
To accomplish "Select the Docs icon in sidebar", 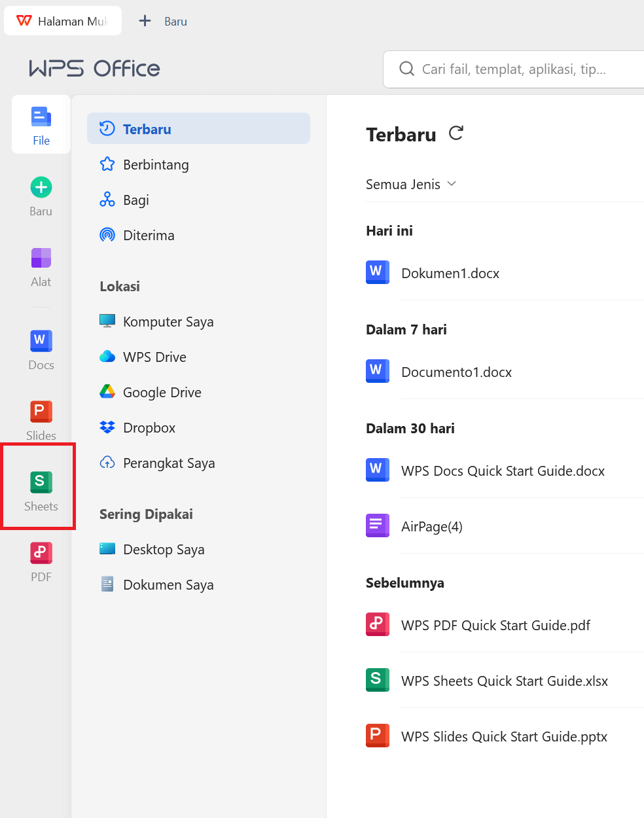I will pos(41,348).
